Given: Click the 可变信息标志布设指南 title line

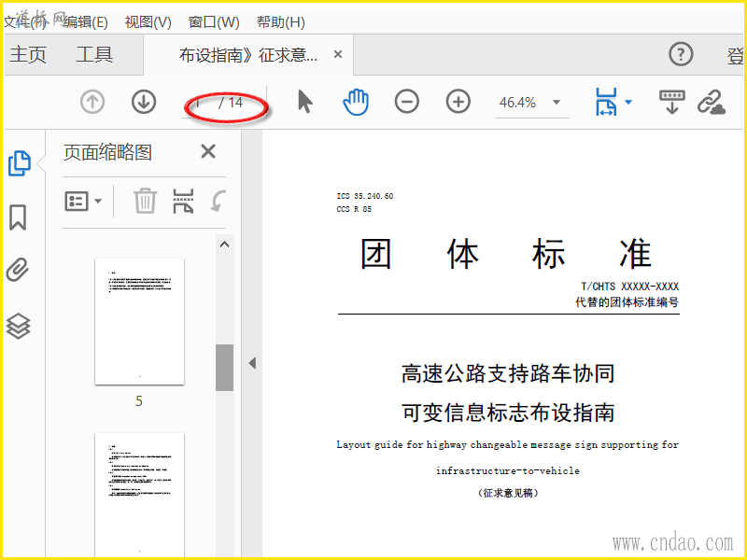Looking at the screenshot, I should tap(508, 413).
